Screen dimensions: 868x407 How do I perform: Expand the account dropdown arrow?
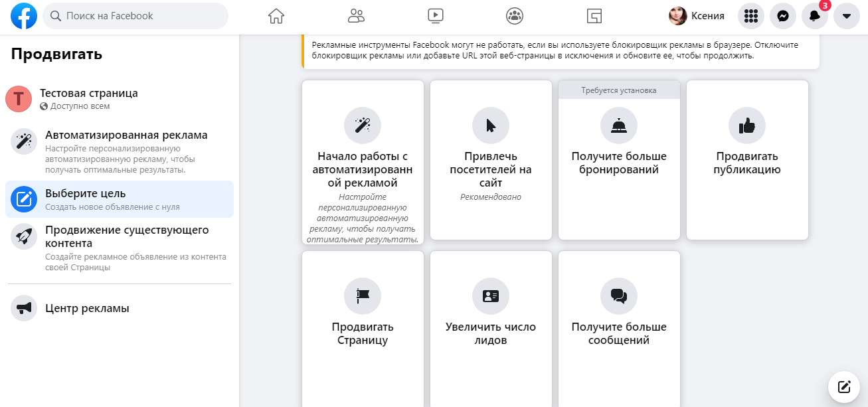(x=847, y=16)
